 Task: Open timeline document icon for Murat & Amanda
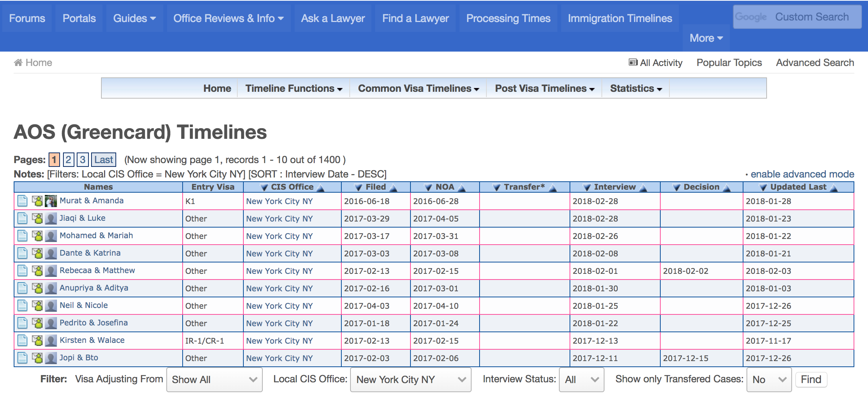[x=22, y=201]
